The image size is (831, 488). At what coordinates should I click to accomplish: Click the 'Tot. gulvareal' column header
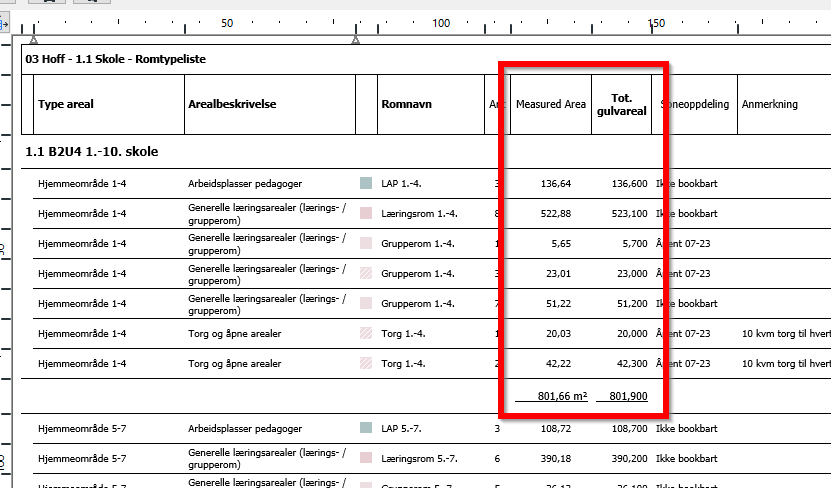622,104
